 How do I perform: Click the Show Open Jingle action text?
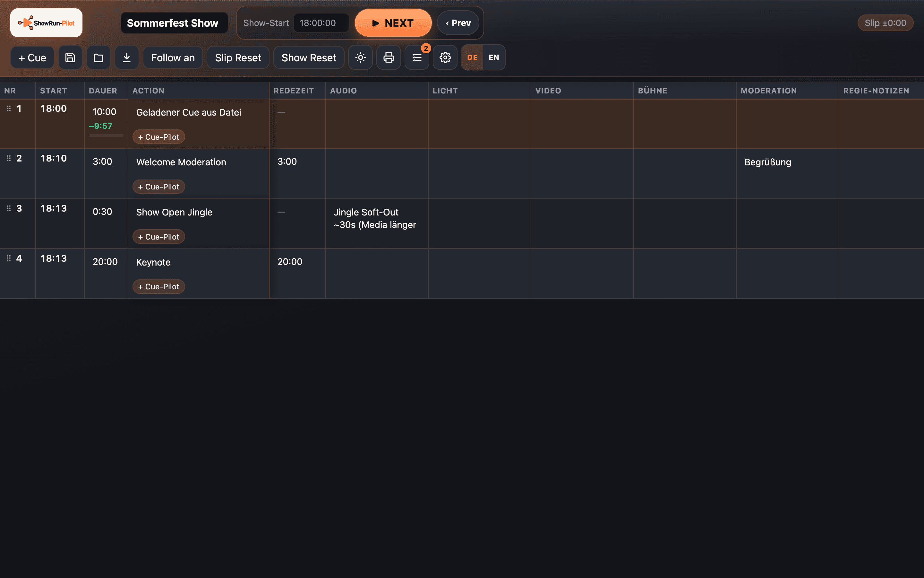[175, 212]
